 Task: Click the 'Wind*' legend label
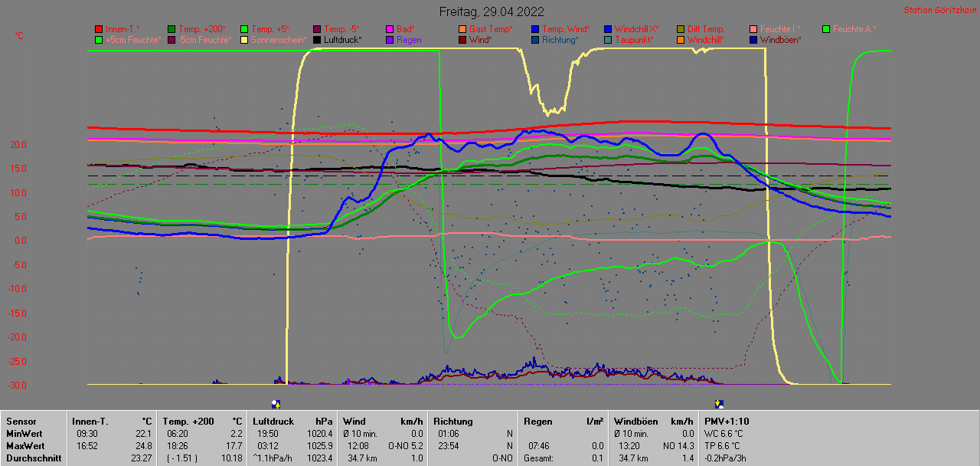click(x=481, y=40)
